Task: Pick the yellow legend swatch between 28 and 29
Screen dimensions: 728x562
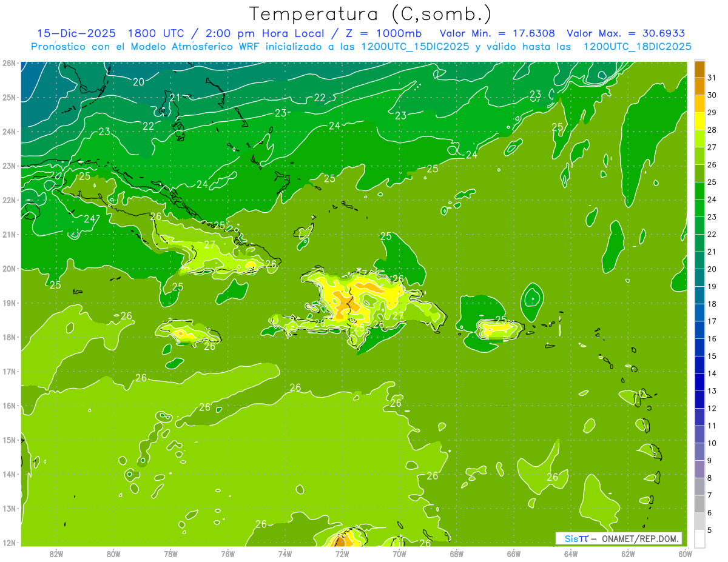Action: coord(699,121)
